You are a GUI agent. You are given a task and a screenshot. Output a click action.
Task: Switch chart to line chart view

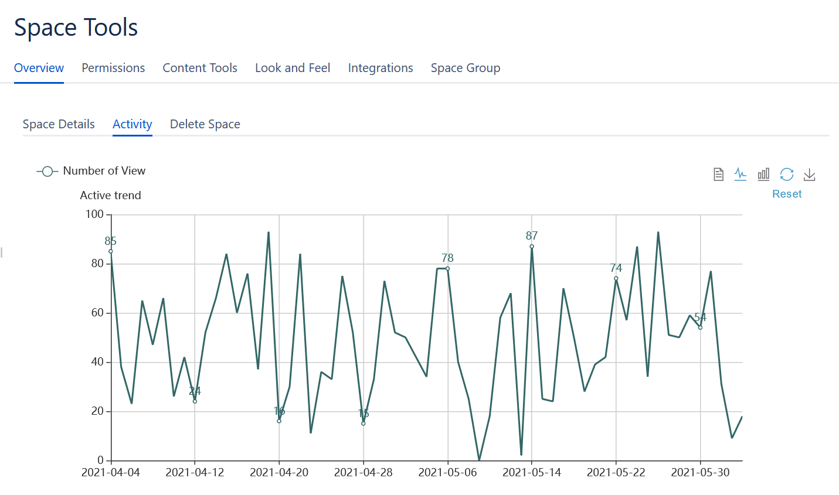(740, 174)
